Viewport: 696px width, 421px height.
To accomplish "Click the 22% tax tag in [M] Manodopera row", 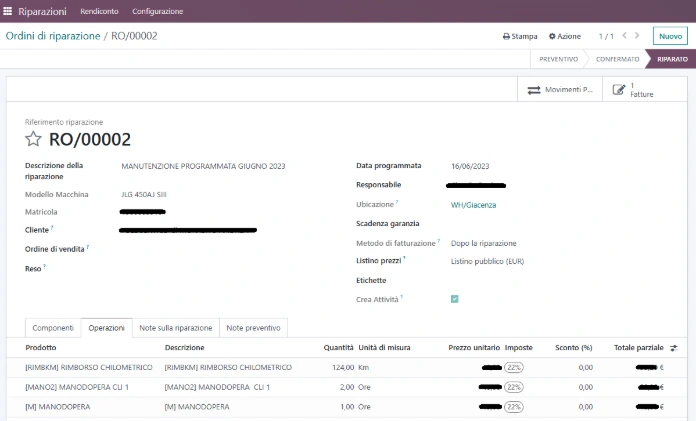I will pos(514,407).
